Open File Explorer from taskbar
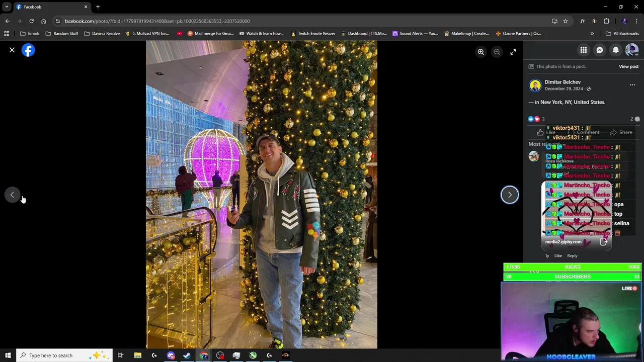 (x=137, y=355)
